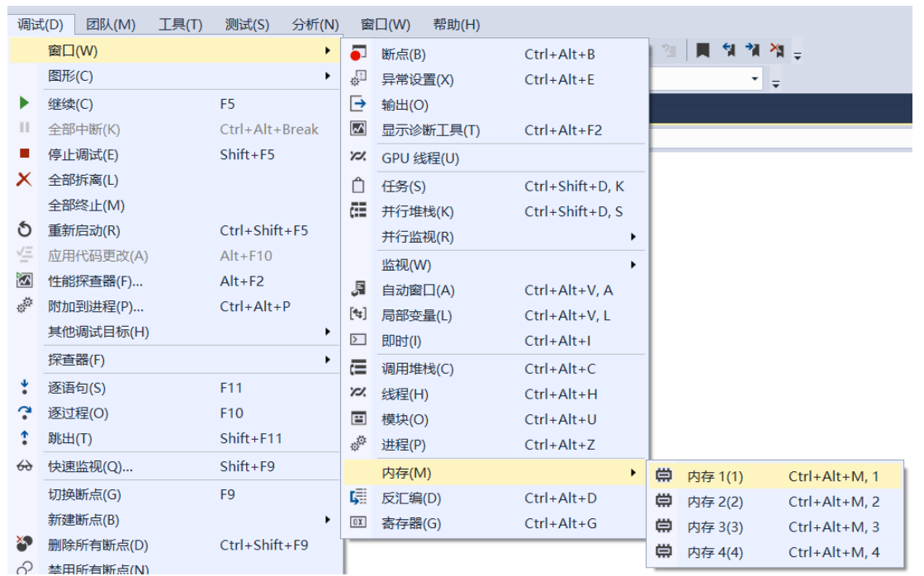Expand the 其他调试目标(H) submenu
The width and height of the screenshot is (924, 576).
click(328, 332)
